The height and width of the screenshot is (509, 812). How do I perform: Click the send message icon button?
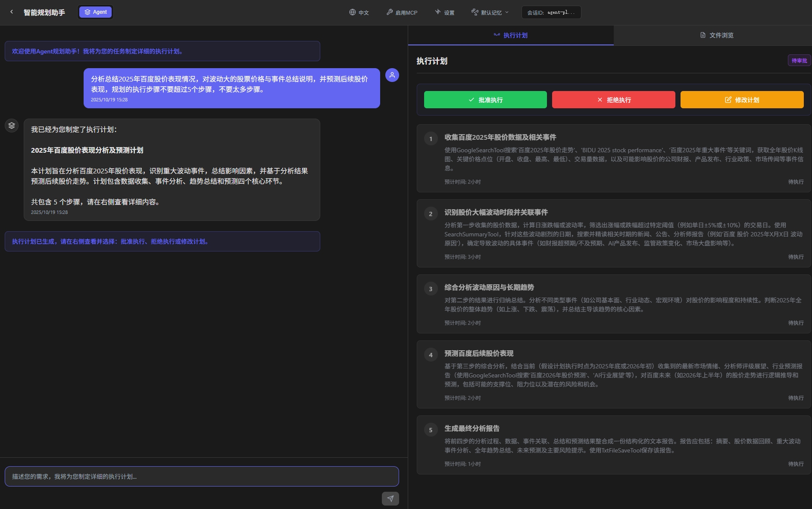[390, 499]
